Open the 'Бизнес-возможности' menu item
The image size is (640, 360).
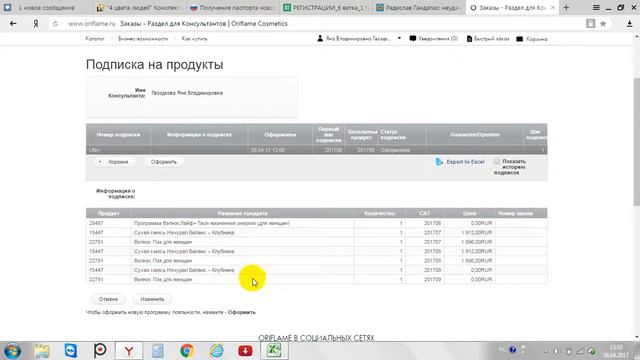click(143, 38)
